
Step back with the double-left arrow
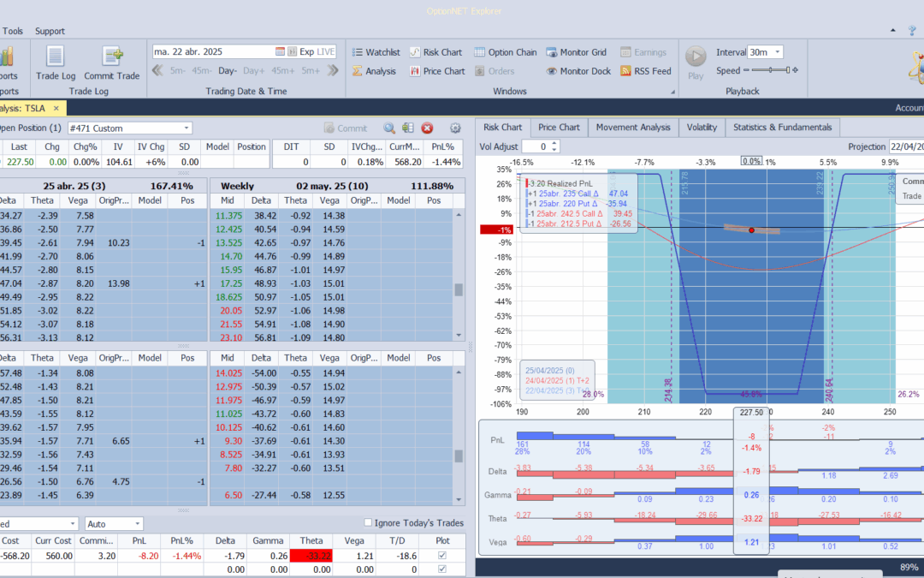click(x=157, y=71)
